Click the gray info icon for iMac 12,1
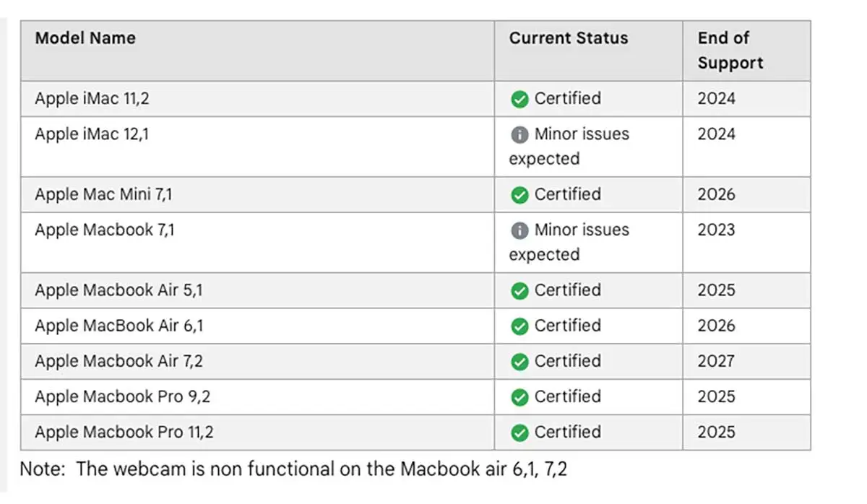867x504 pixels. 519,134
